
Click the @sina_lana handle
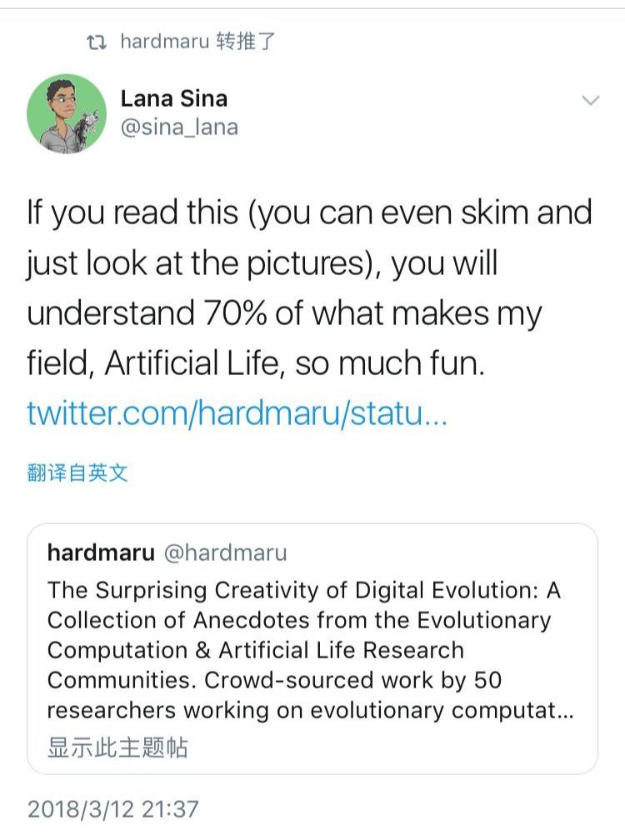(179, 127)
